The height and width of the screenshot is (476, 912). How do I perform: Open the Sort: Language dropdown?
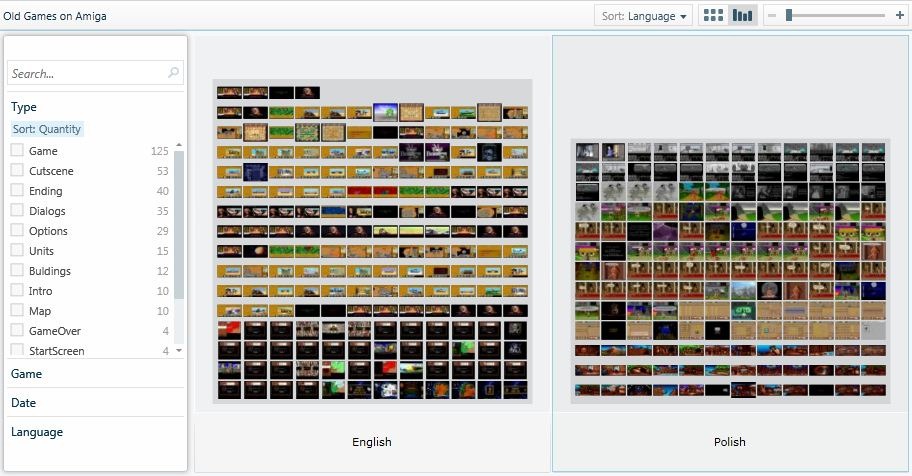(643, 16)
